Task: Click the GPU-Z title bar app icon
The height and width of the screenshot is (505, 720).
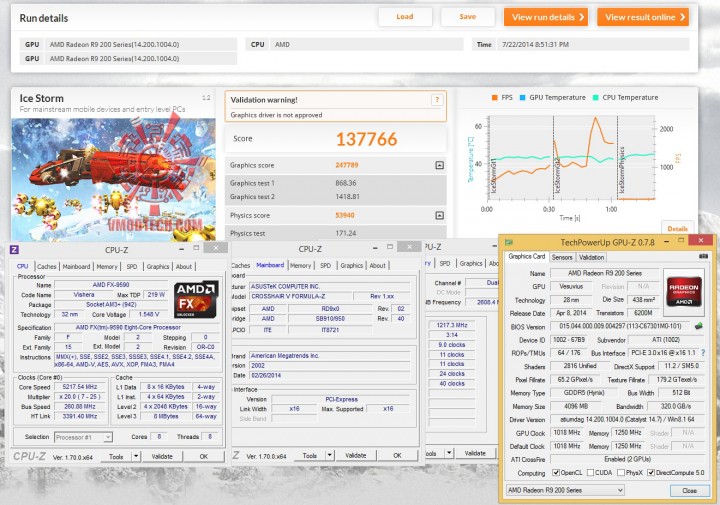Action: [x=509, y=242]
